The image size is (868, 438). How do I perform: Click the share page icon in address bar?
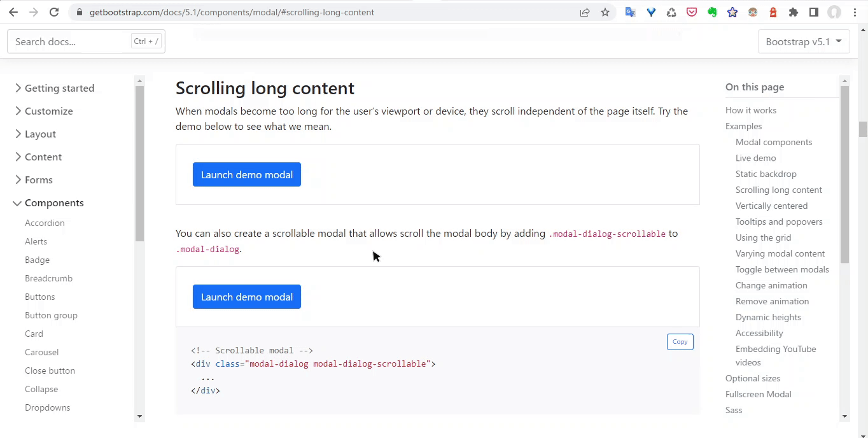[x=585, y=12]
